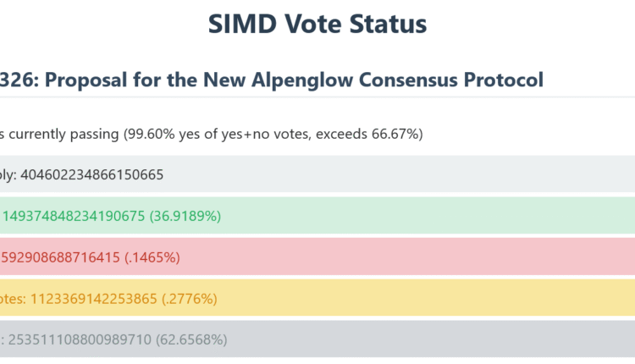635x364 pixels.
Task: Click the Alpenglow Consensus Protocol proposal heading
Action: [271, 80]
